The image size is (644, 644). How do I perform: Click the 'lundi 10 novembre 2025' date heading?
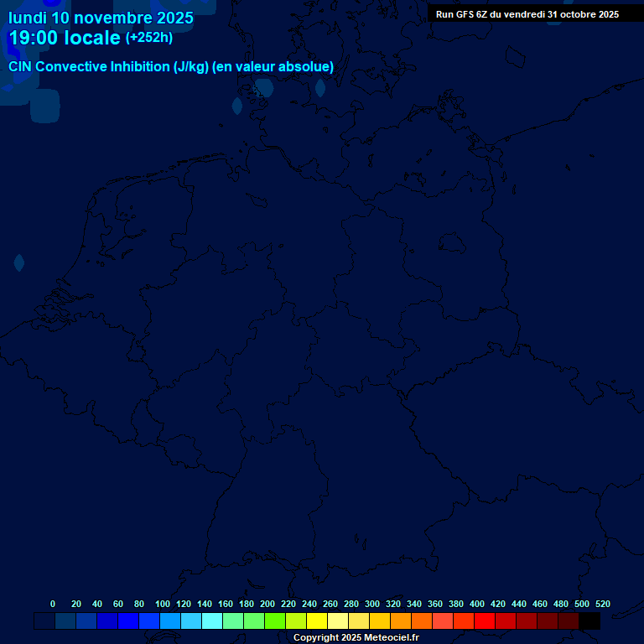[x=101, y=18]
